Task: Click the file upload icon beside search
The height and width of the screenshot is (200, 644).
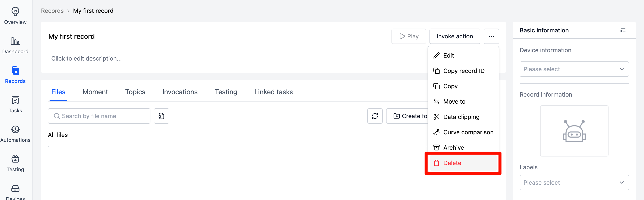Action: (161, 116)
